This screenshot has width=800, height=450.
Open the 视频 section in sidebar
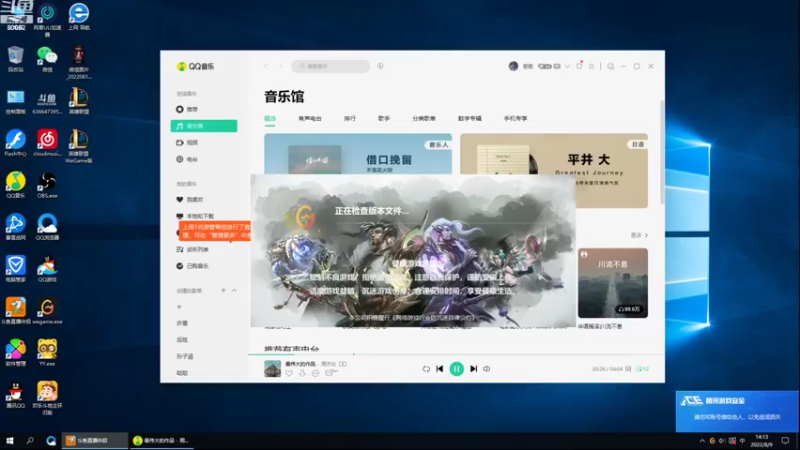(187, 143)
